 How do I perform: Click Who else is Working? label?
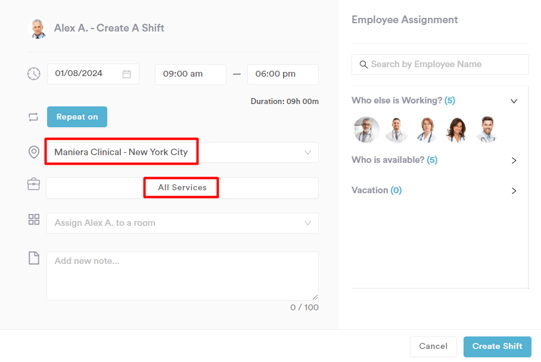pyautogui.click(x=403, y=100)
